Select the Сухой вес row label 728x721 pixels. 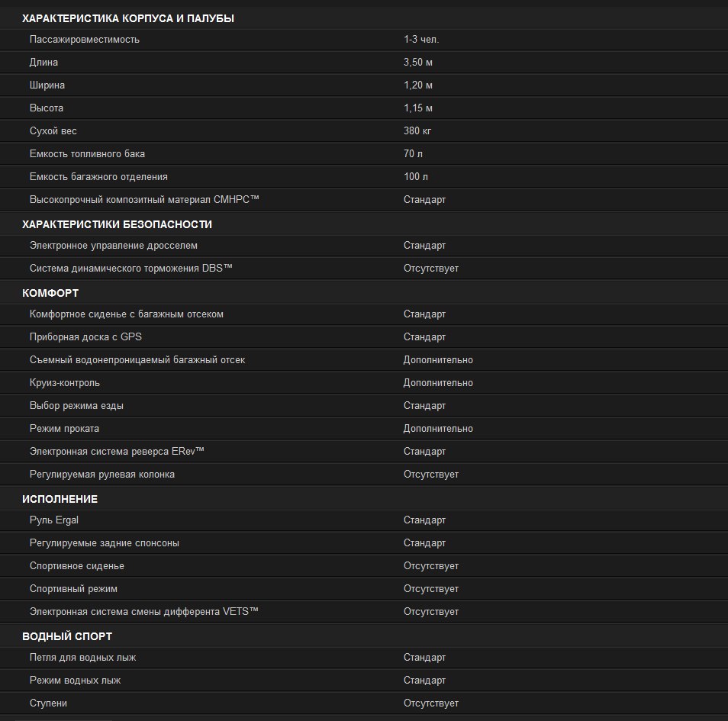pyautogui.click(x=53, y=131)
